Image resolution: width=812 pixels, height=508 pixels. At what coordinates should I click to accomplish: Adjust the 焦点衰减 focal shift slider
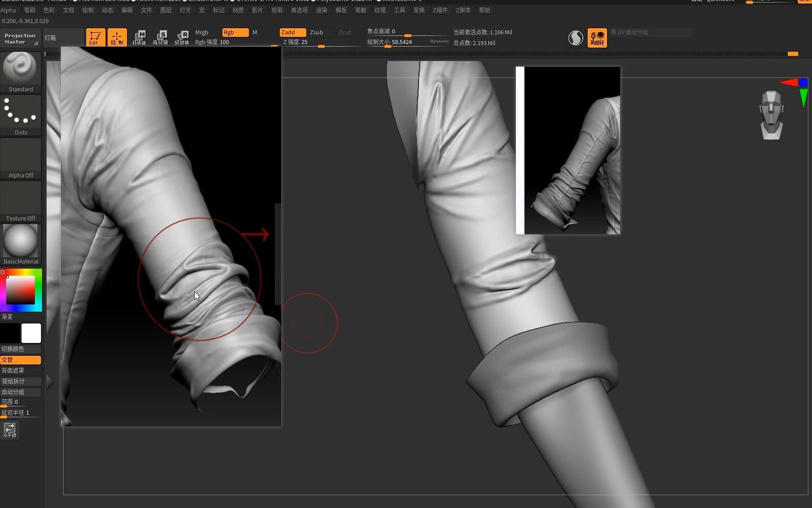408,32
